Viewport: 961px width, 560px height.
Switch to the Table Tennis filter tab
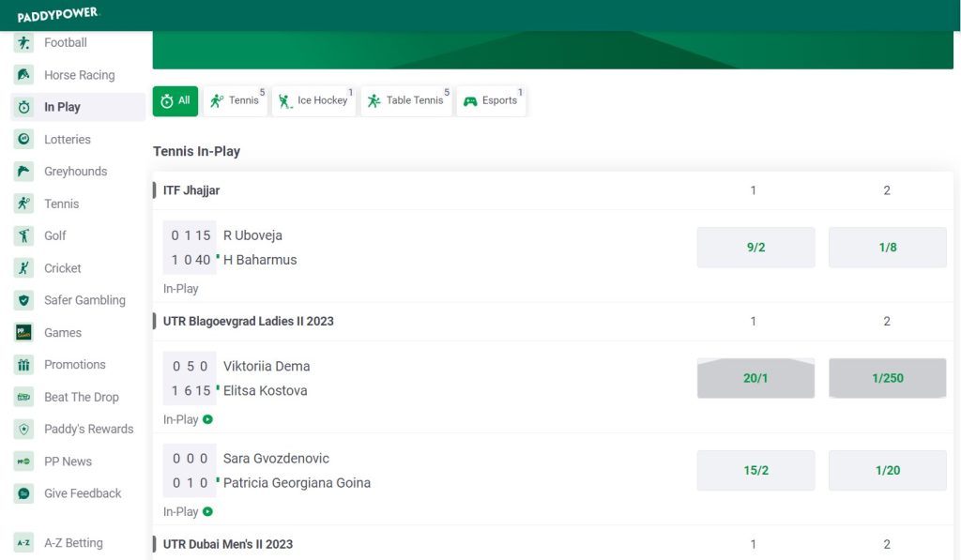click(x=406, y=101)
